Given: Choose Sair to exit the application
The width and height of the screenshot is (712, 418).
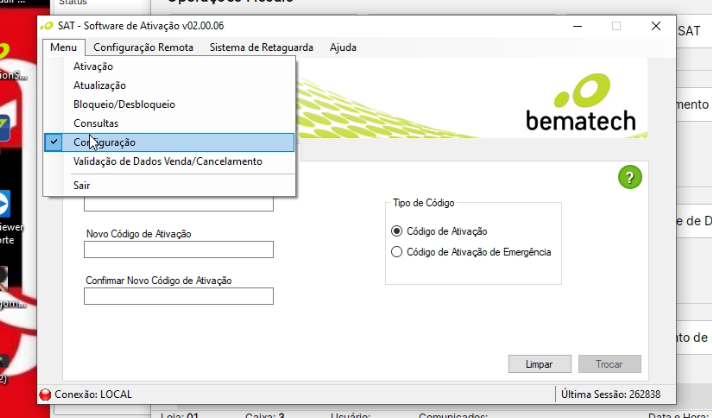Looking at the screenshot, I should (x=169, y=185).
